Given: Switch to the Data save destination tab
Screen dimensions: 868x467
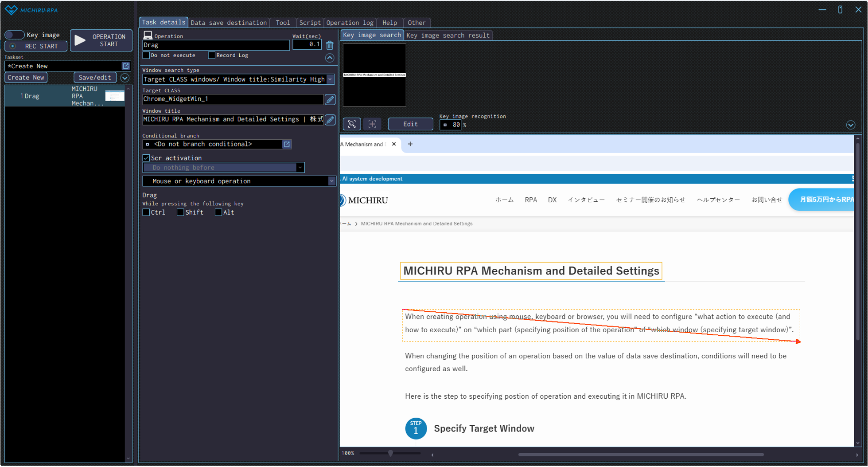Looking at the screenshot, I should 228,23.
